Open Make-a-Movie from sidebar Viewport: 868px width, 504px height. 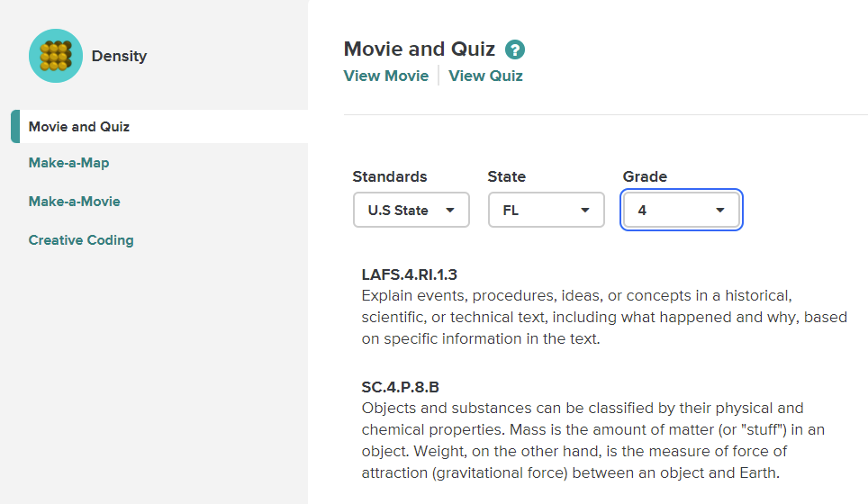75,202
